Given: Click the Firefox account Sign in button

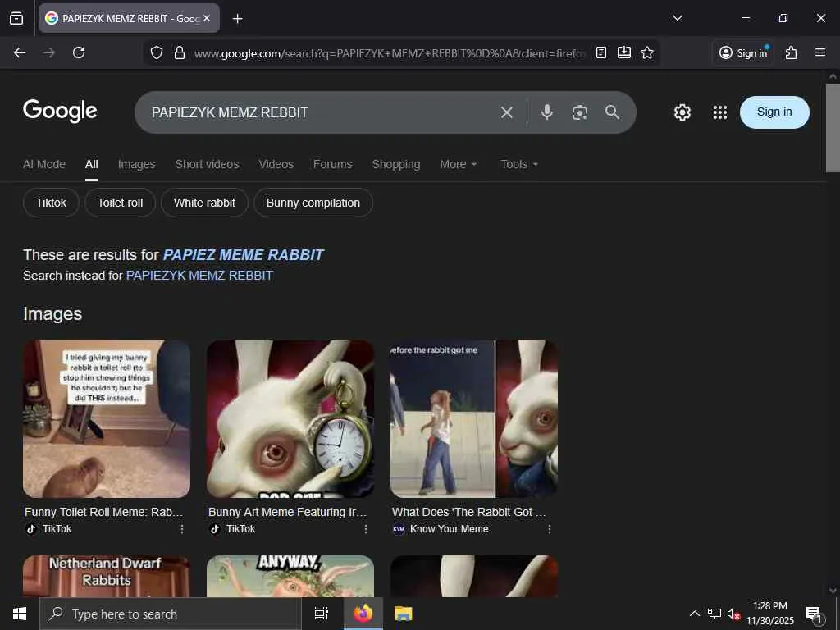Looking at the screenshot, I should (743, 52).
